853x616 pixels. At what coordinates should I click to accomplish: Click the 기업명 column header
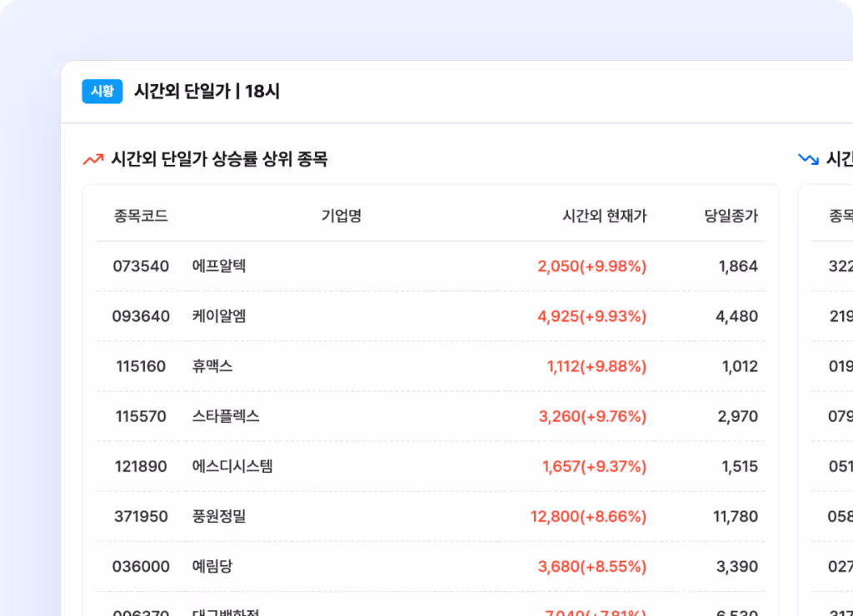pos(341,216)
